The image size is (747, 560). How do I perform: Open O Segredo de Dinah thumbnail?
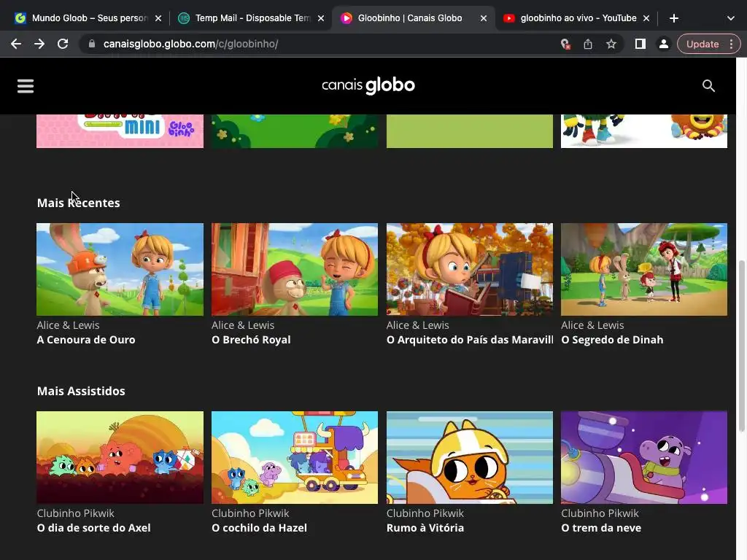[x=644, y=269]
